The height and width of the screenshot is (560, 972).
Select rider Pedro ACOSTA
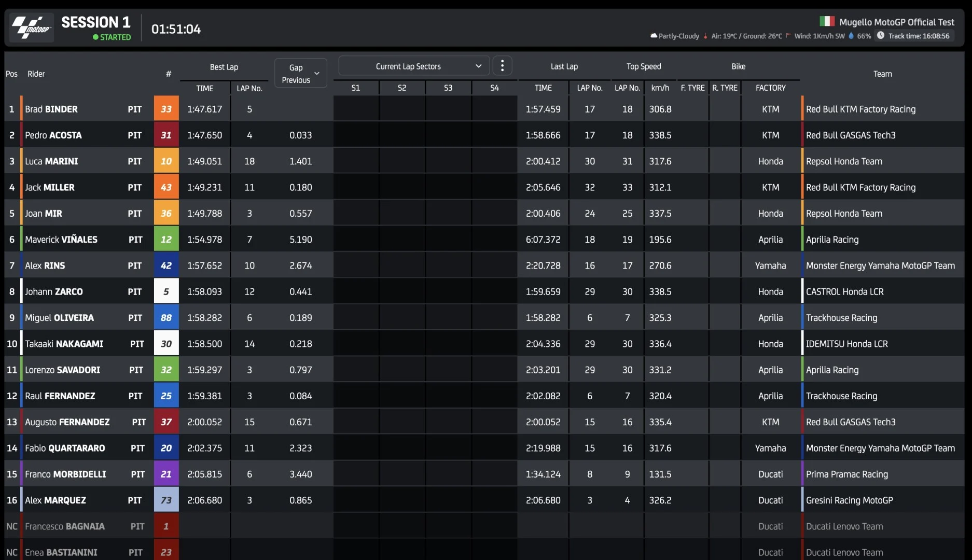[53, 135]
